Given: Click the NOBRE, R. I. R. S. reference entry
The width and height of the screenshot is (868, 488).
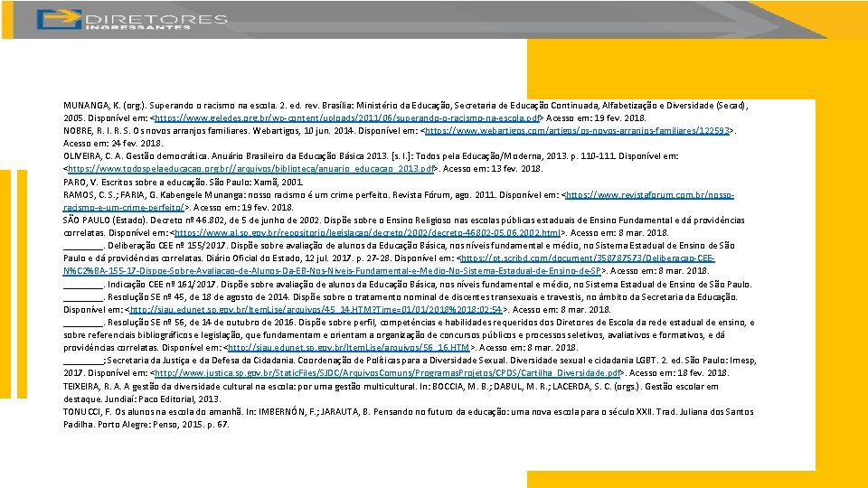Looking at the screenshot, I should click(400, 136).
